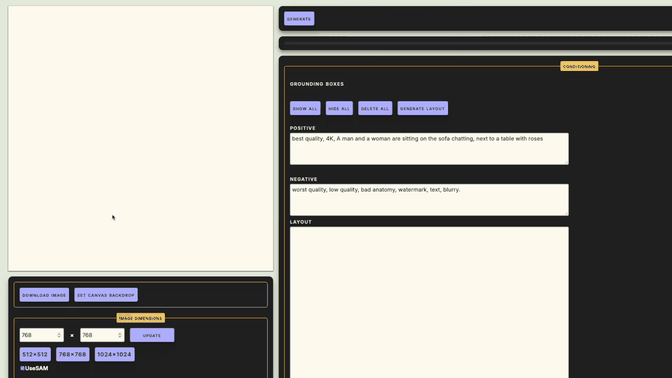672x378 pixels.
Task: Click the Conditioning section label
Action: pos(579,66)
